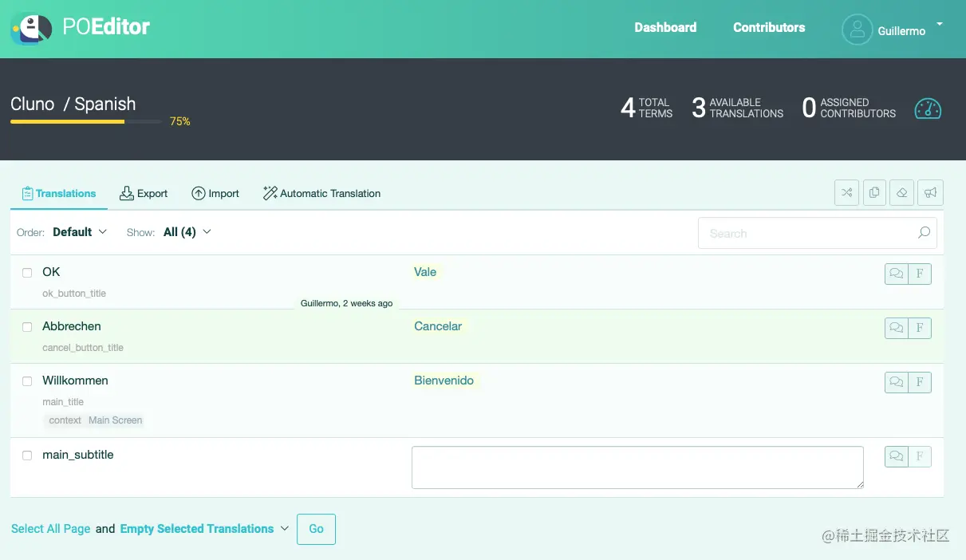The height and width of the screenshot is (560, 966).
Task: Click the POEditor parrot logo
Action: (x=31, y=30)
